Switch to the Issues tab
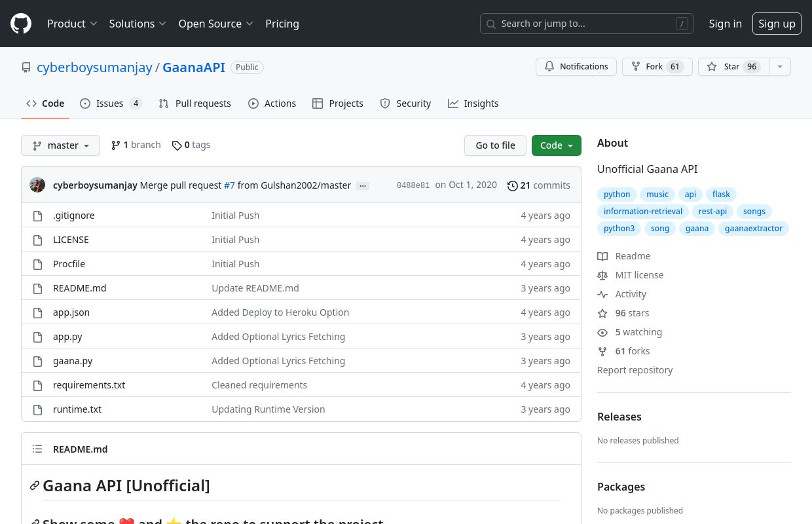This screenshot has height=524, width=812. 111,103
